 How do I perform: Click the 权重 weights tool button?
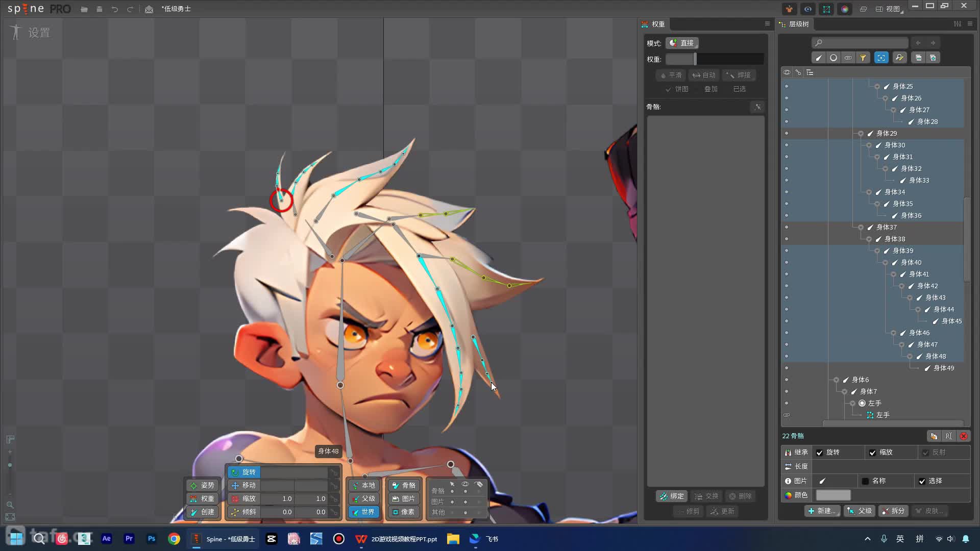tap(203, 499)
